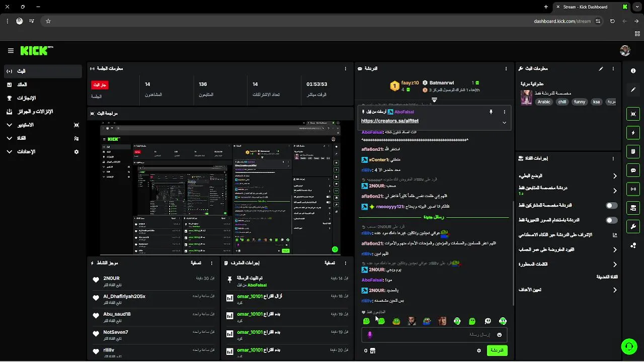The image size is (644, 362).
Task: Open the profile avatar menu
Action: click(x=625, y=51)
